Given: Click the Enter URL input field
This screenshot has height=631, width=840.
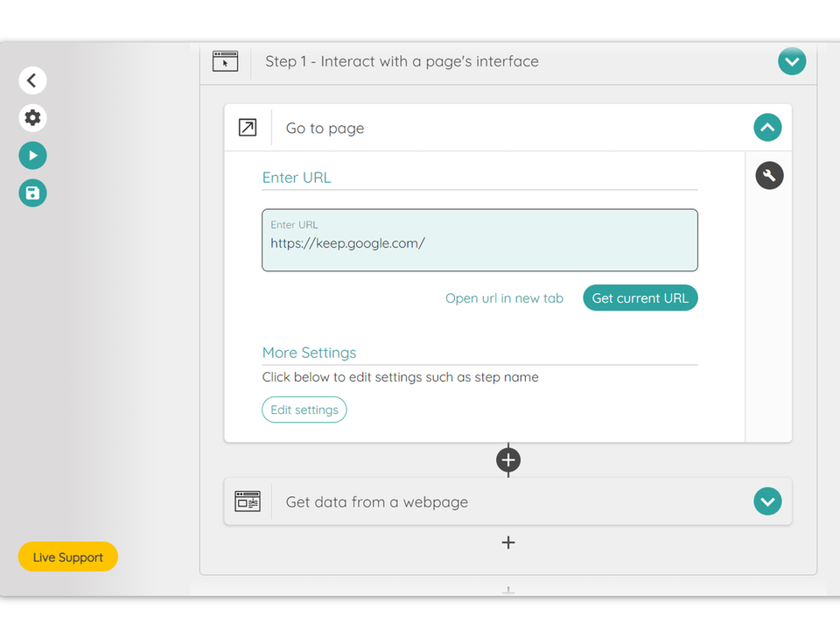Looking at the screenshot, I should coord(480,240).
